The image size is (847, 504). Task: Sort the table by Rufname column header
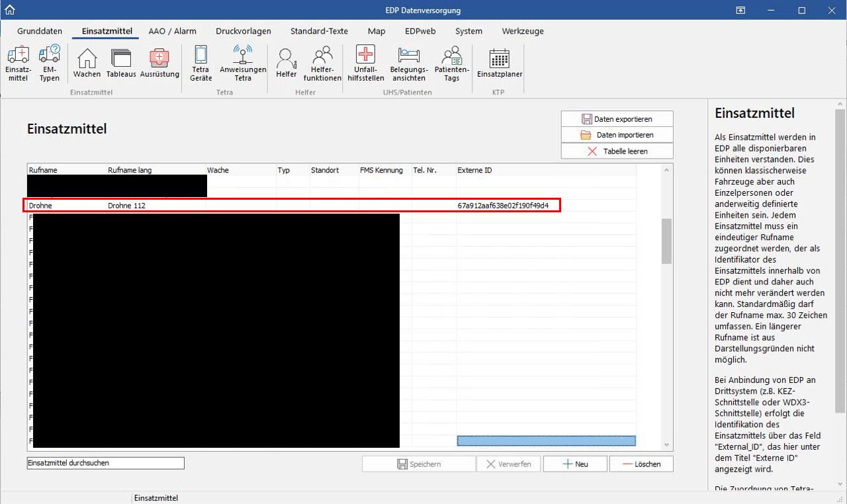pos(66,170)
